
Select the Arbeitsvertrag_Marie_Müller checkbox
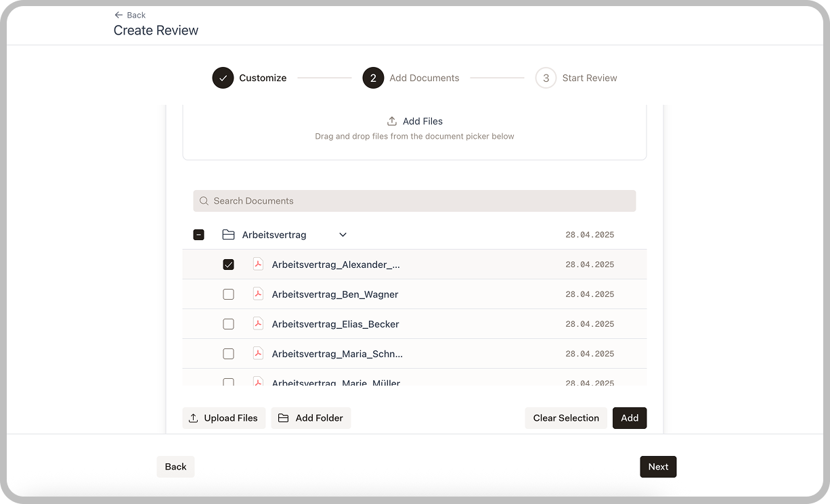[x=228, y=382]
